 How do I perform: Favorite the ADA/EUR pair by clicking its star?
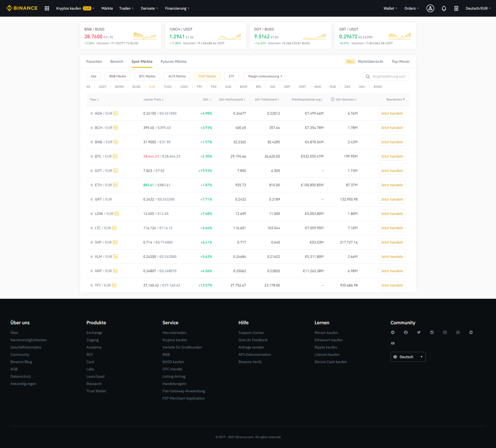(x=92, y=113)
